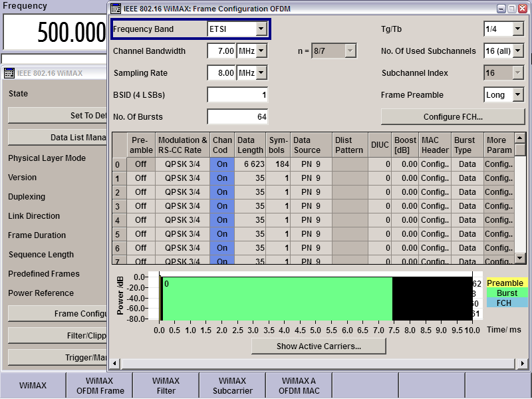Click Boost 0.00 cell for burst 2
Image resolution: width=532 pixels, height=399 pixels.
tap(405, 192)
